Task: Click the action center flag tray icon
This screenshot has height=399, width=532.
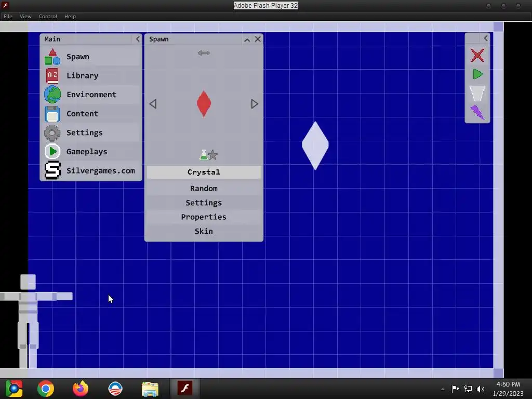Action: tap(455, 389)
